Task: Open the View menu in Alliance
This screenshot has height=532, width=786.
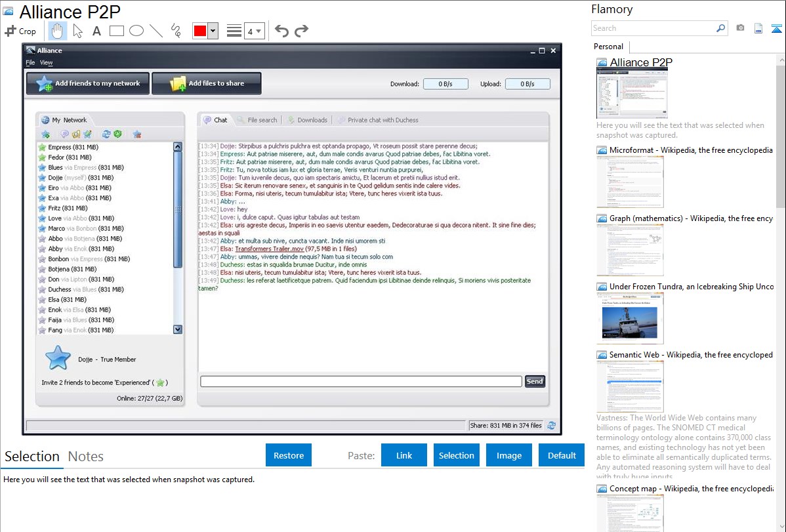Action: tap(46, 63)
